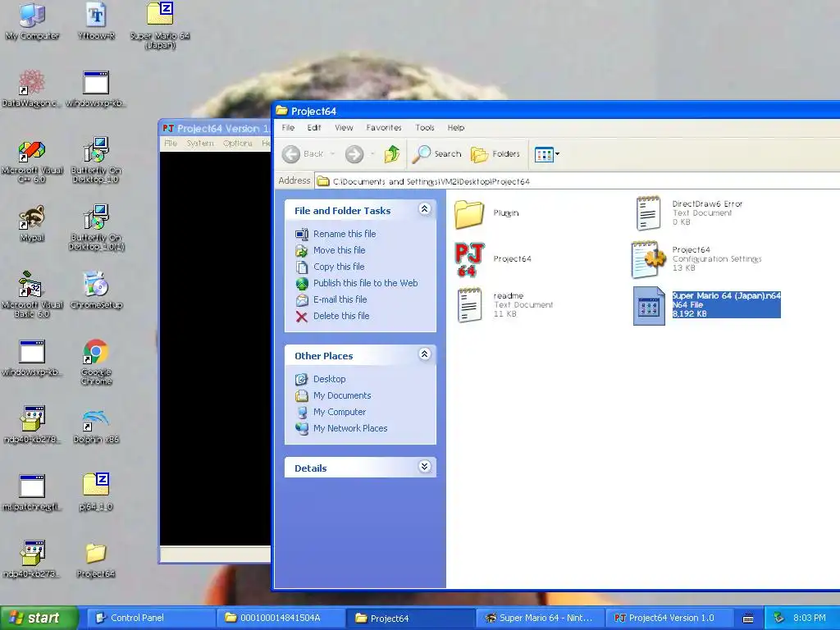The height and width of the screenshot is (630, 840).
Task: Open My Computer desktop icon
Action: click(x=32, y=21)
